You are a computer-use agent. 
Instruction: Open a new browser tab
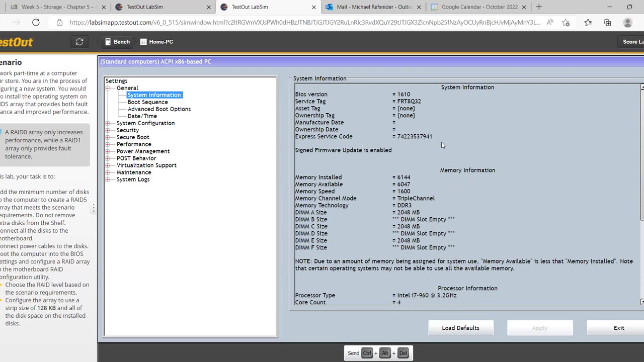click(539, 7)
